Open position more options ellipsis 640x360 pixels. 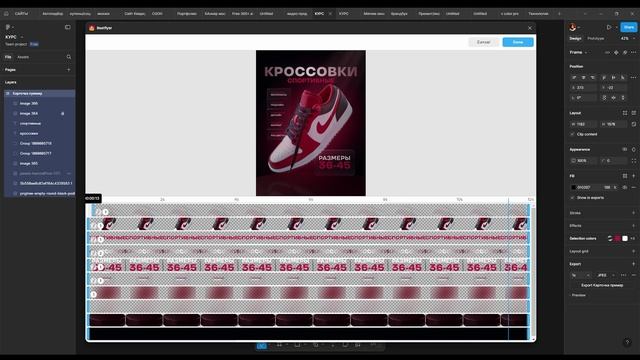(x=633, y=78)
